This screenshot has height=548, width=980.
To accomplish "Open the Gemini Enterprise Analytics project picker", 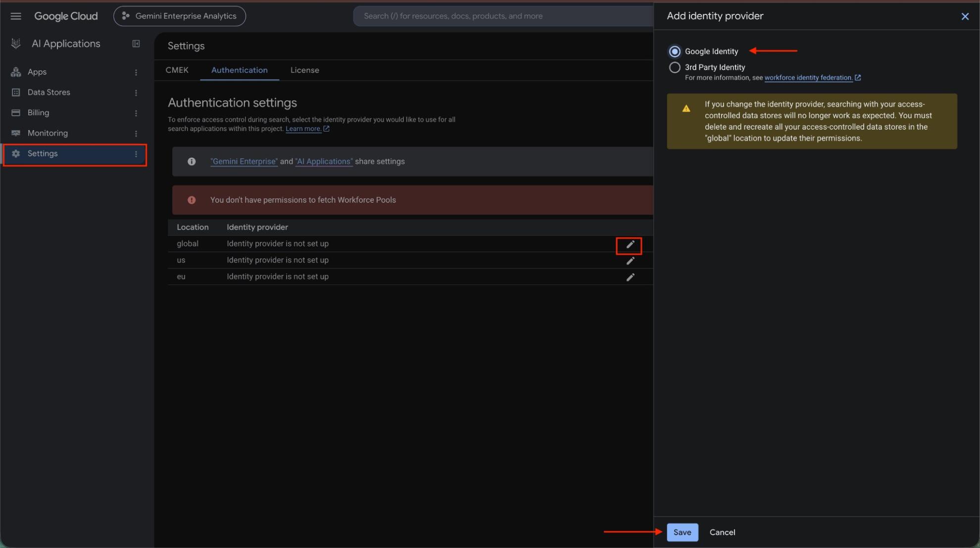I will pyautogui.click(x=179, y=16).
